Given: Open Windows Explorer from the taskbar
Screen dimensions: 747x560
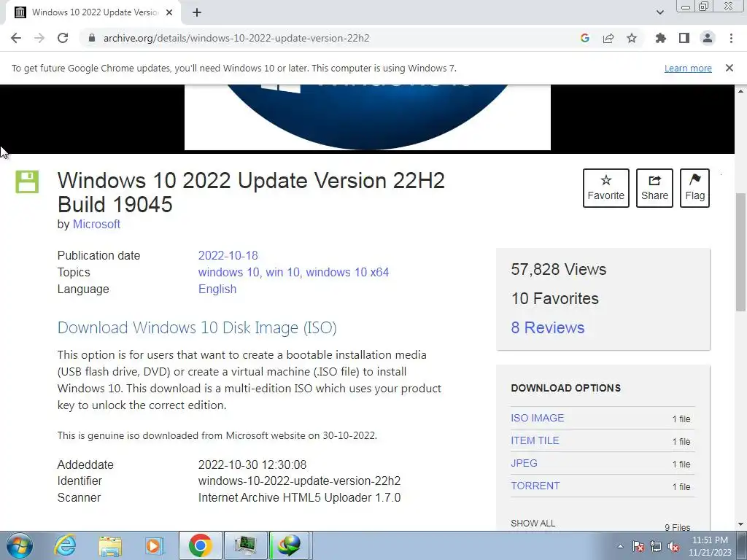Looking at the screenshot, I should (x=110, y=545).
